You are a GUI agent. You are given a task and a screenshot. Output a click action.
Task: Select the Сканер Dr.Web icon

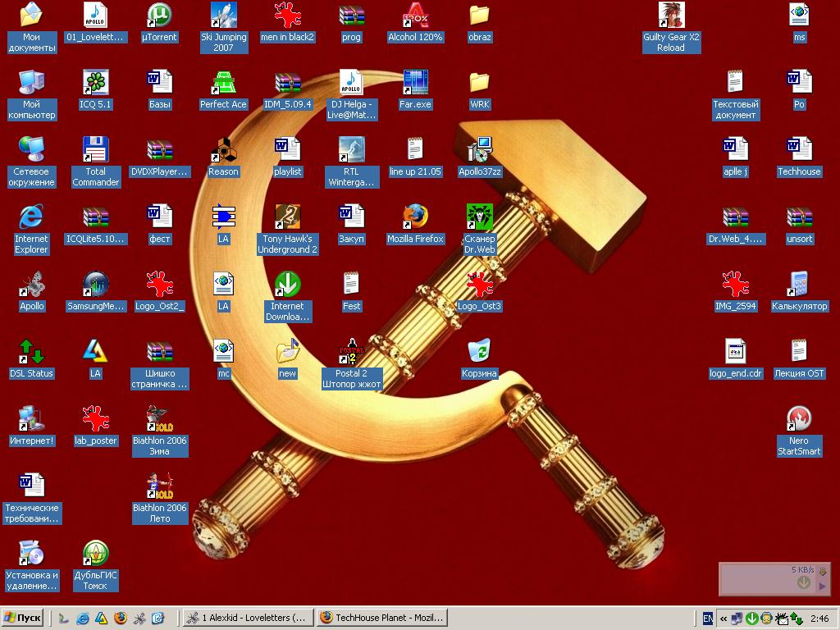coord(479,217)
